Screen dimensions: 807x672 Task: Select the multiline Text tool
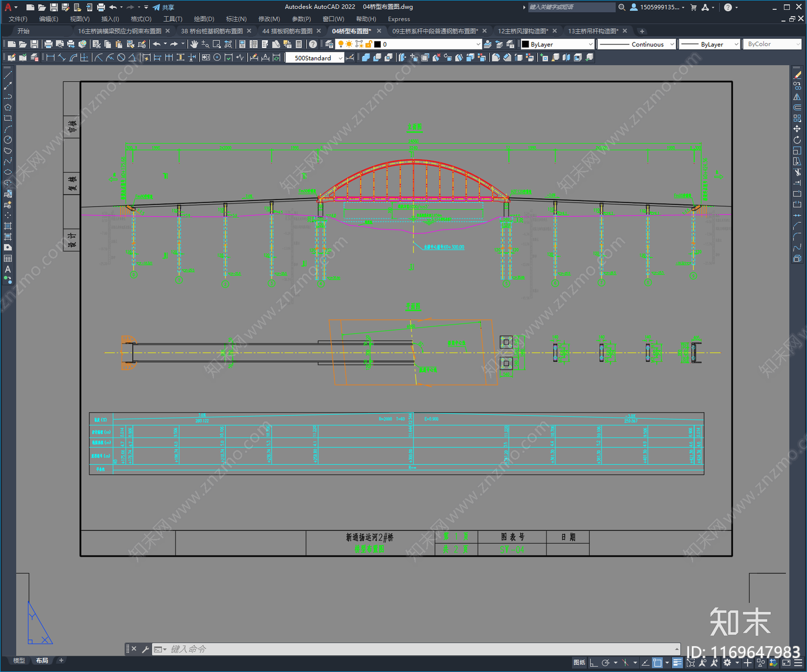(x=8, y=269)
